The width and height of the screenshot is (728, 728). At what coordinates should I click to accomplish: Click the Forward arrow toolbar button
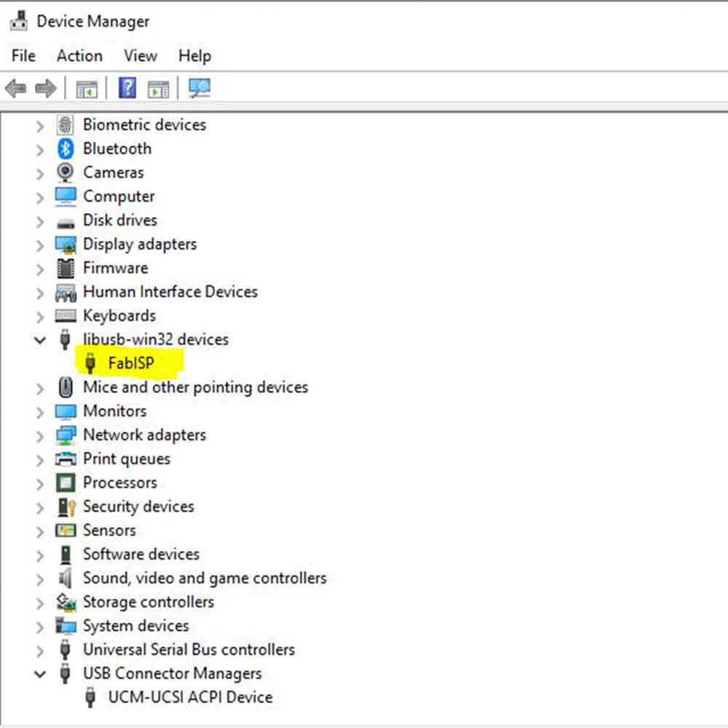point(45,88)
